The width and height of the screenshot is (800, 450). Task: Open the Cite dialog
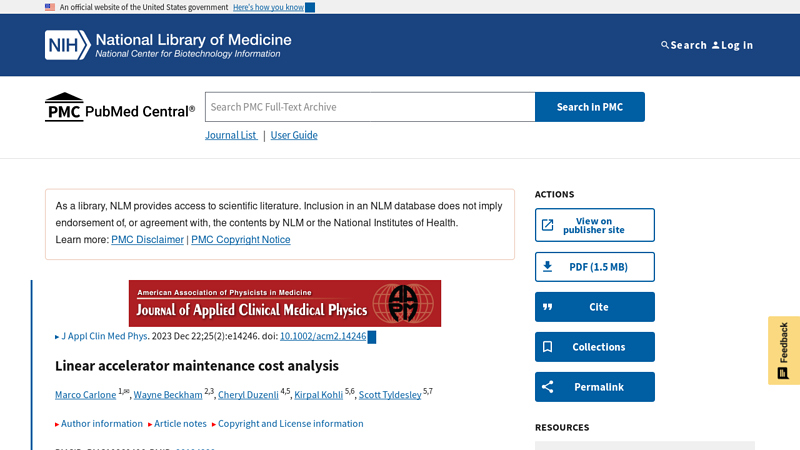pyautogui.click(x=595, y=307)
